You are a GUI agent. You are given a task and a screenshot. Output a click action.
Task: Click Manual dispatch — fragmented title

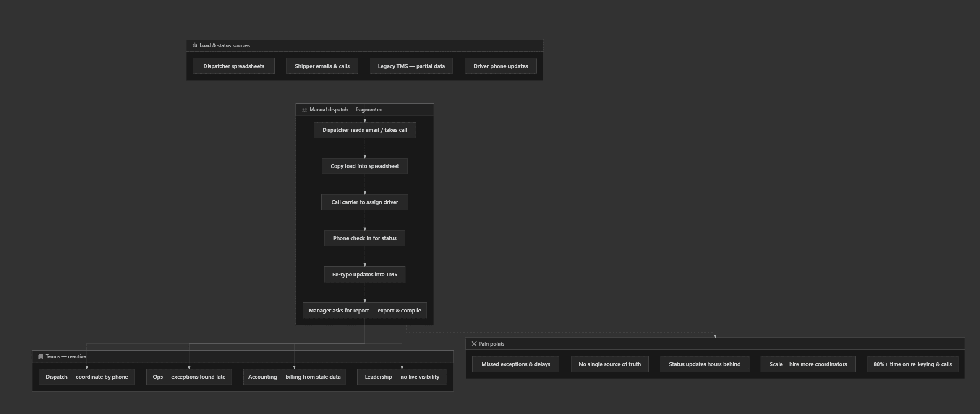pos(346,110)
